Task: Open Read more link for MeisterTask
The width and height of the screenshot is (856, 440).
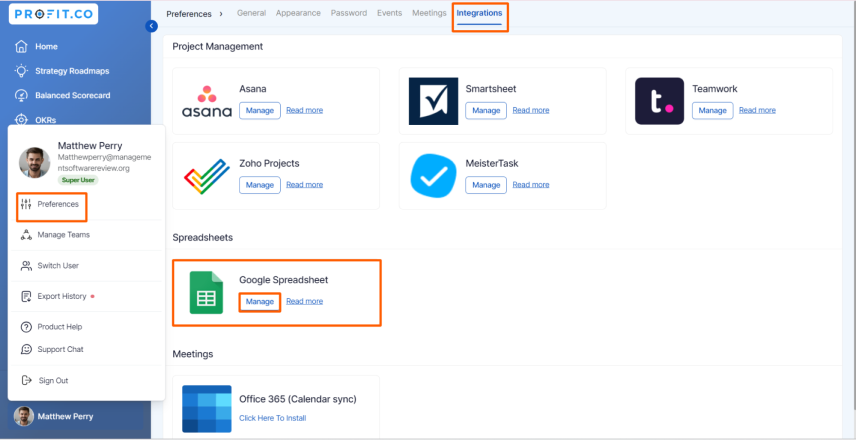Action: [x=531, y=185]
